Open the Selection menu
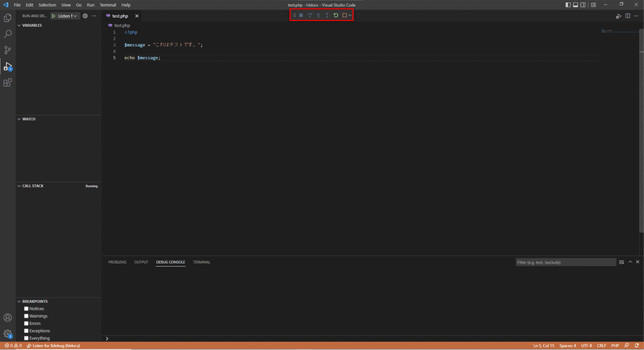644x350 pixels. click(47, 5)
